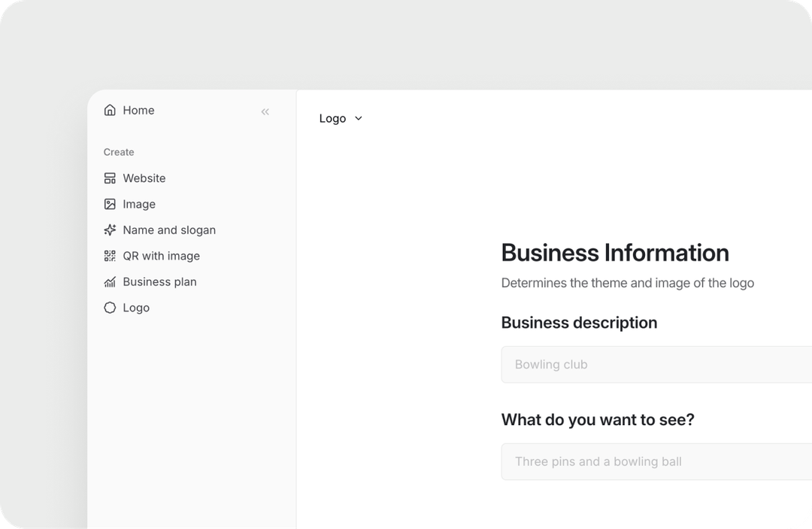Go to Home in the sidebar
812x529 pixels.
[138, 111]
